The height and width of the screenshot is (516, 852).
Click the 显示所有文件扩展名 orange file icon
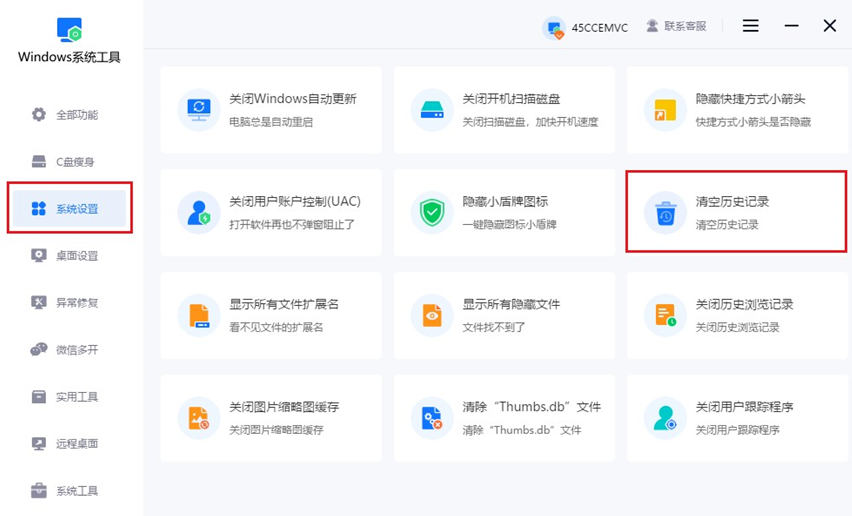pos(199,315)
